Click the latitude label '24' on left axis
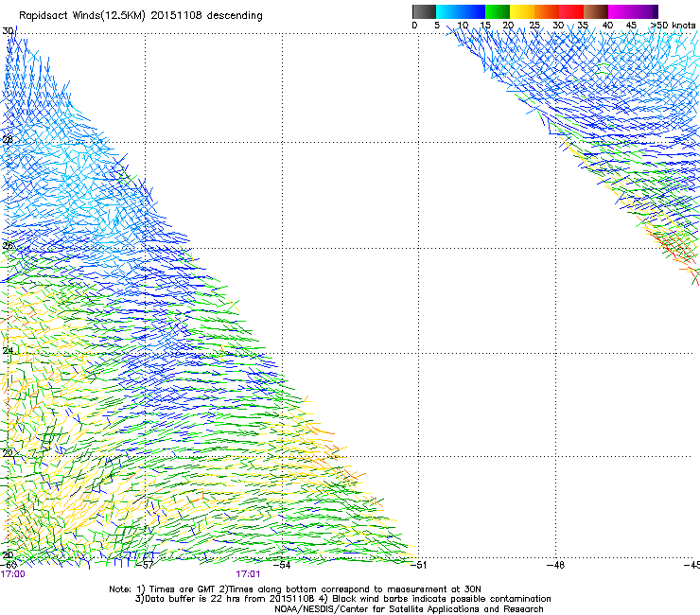700x615 pixels. 8,351
